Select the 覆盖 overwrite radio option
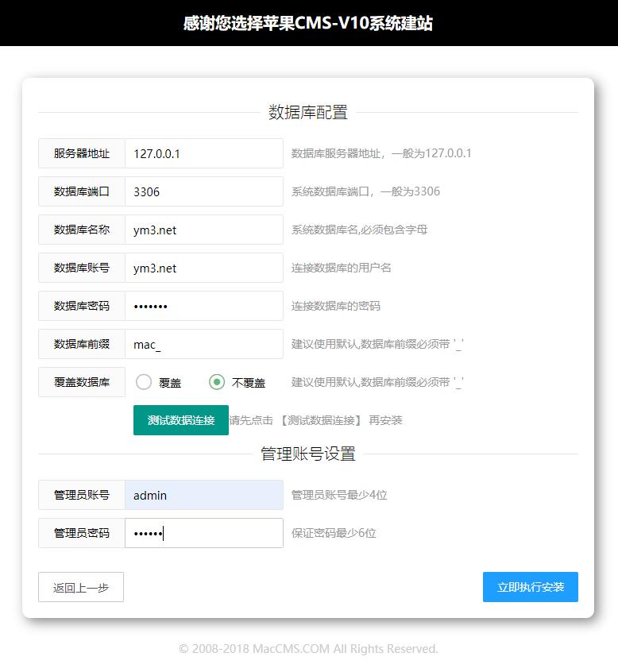 pyautogui.click(x=145, y=382)
